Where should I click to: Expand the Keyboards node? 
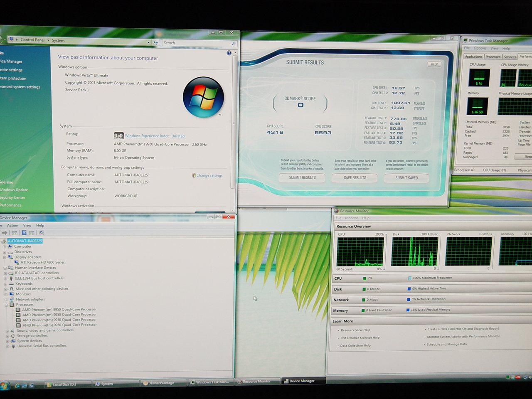click(x=5, y=284)
